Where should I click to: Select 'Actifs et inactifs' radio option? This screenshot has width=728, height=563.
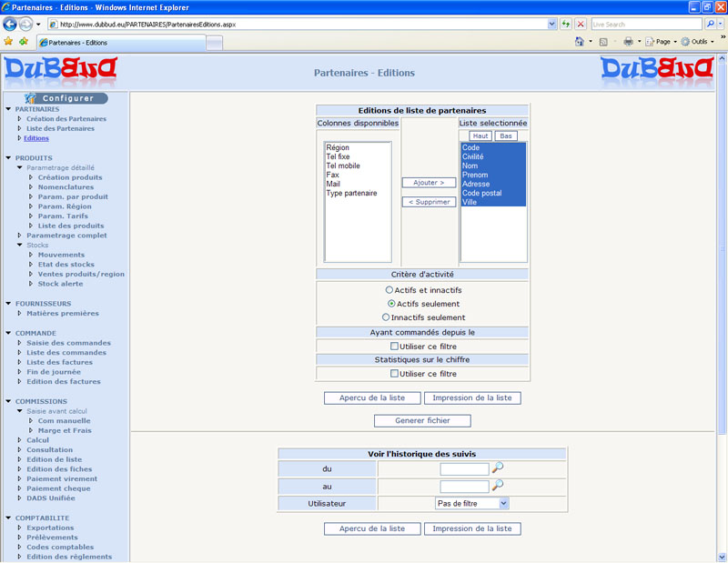pos(389,290)
